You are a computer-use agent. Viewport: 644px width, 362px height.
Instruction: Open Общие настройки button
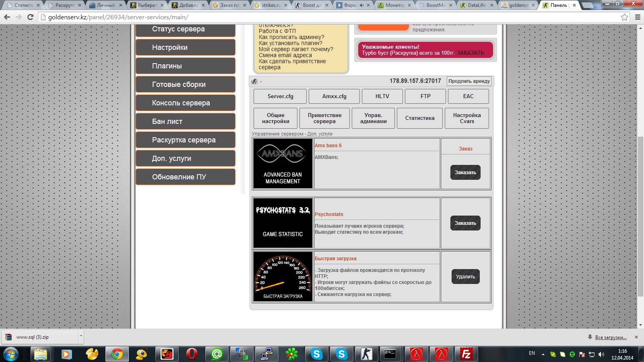click(x=276, y=118)
